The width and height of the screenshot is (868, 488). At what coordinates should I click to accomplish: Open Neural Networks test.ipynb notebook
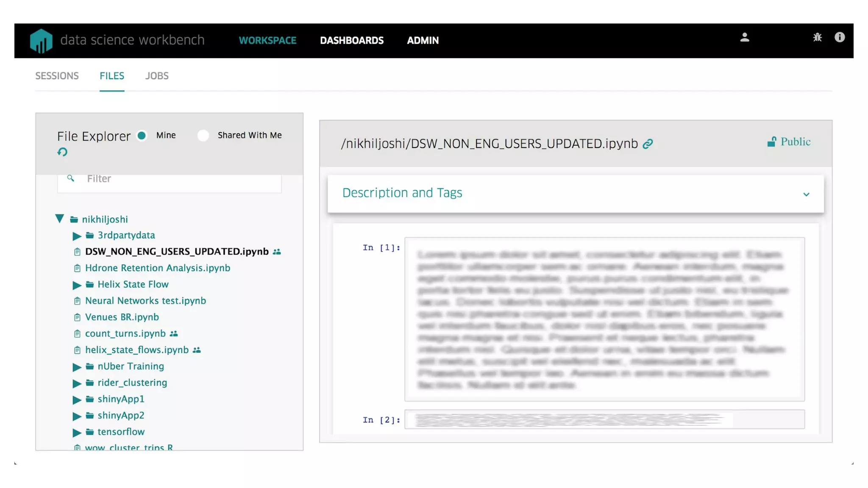click(x=145, y=301)
